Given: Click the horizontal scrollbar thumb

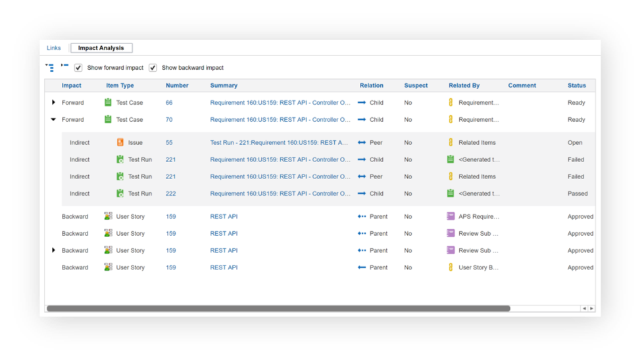Looking at the screenshot, I should [278, 308].
